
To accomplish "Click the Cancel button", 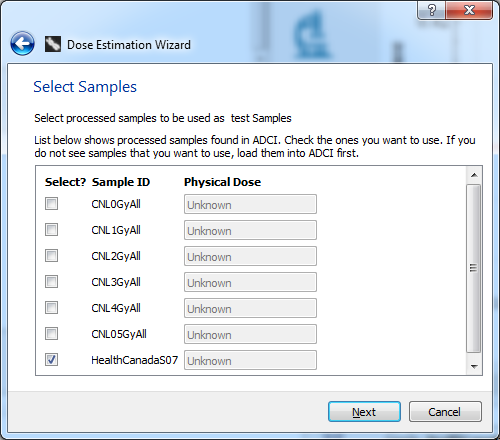I will point(445,412).
